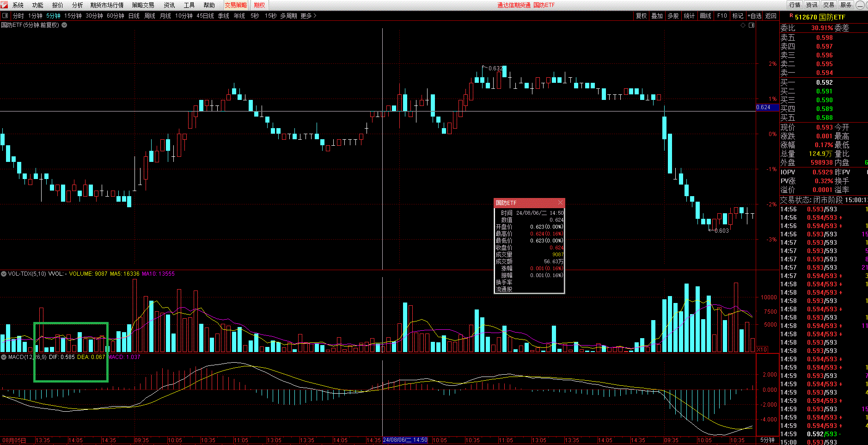Screen dimensions: 868x445
Task: Click the 资讯 button at top right
Action: 812,5
